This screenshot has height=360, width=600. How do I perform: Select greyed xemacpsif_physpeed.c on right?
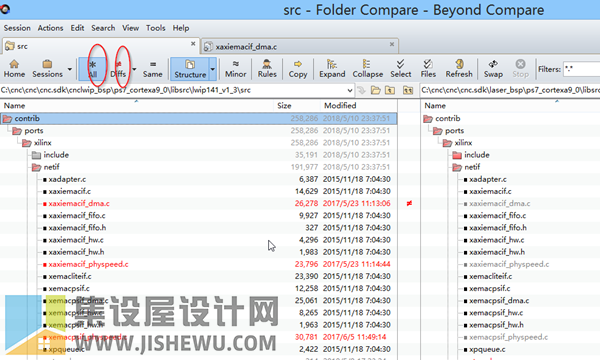[509, 337]
